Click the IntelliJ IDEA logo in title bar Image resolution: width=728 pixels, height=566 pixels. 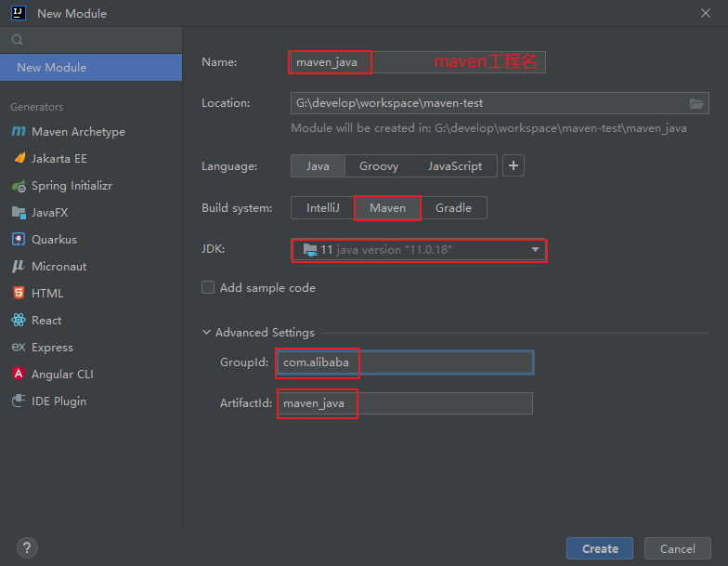point(19,13)
